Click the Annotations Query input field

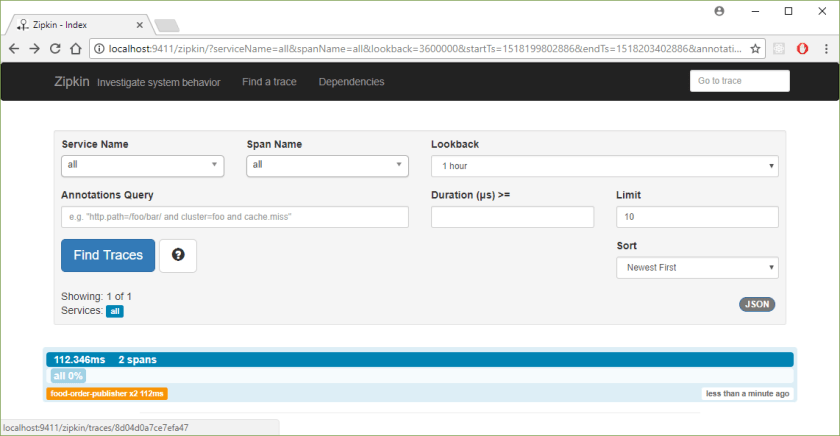[235, 217]
